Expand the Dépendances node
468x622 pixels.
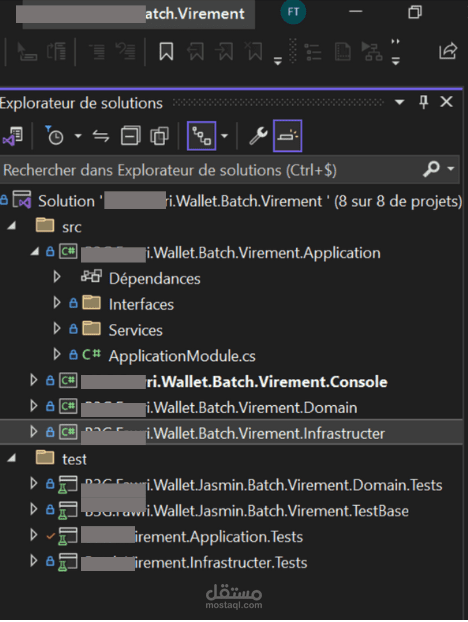tap(57, 277)
